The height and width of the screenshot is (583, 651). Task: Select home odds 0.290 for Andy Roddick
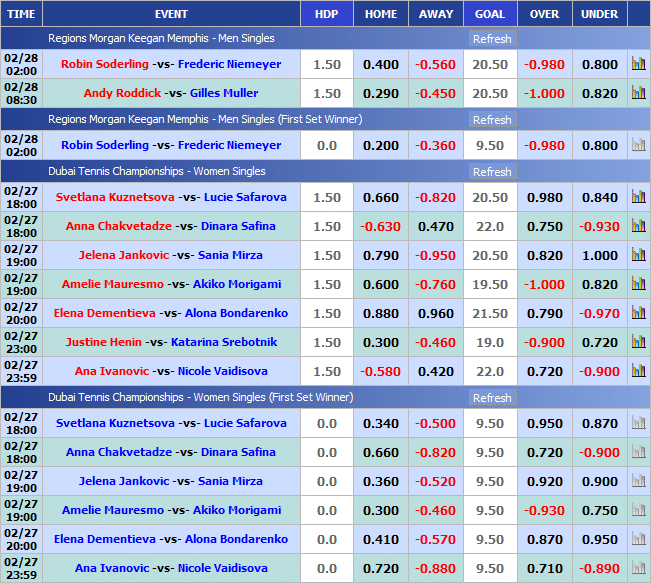380,93
